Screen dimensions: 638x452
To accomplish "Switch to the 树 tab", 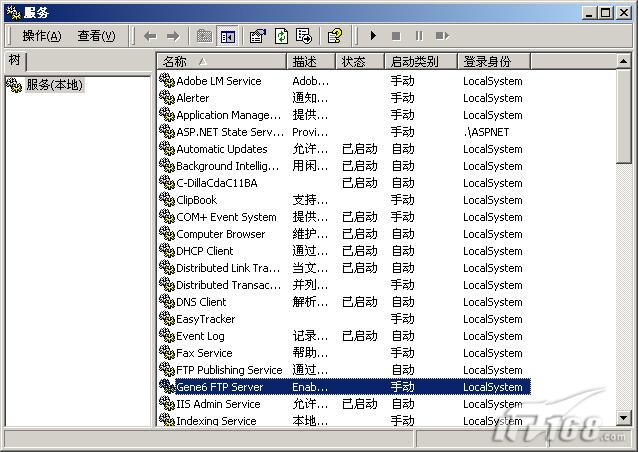I will tap(14, 61).
